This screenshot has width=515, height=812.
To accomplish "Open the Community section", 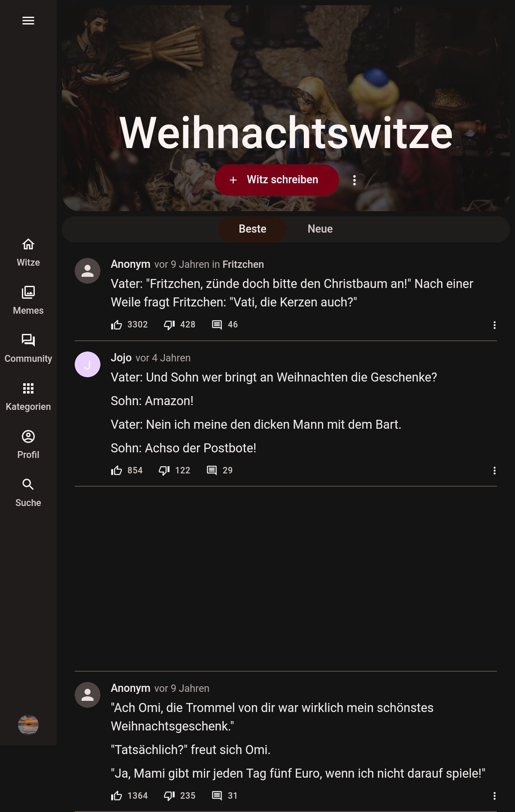I will 28,348.
